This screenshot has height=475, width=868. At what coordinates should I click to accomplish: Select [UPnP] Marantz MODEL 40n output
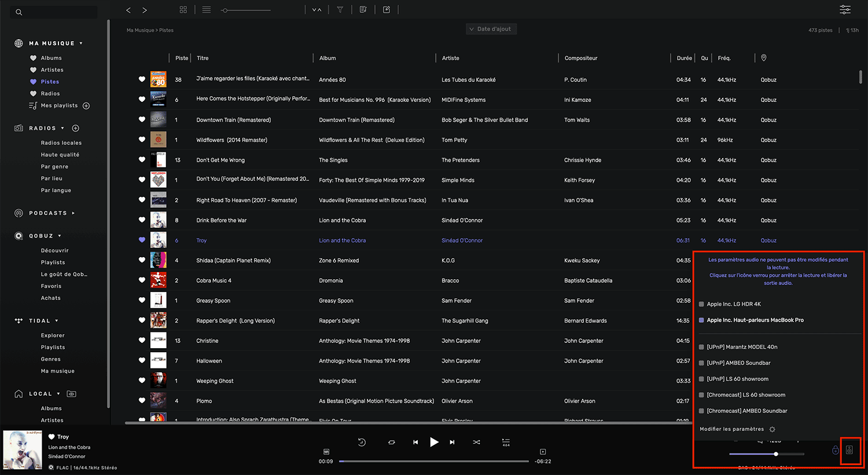point(738,347)
